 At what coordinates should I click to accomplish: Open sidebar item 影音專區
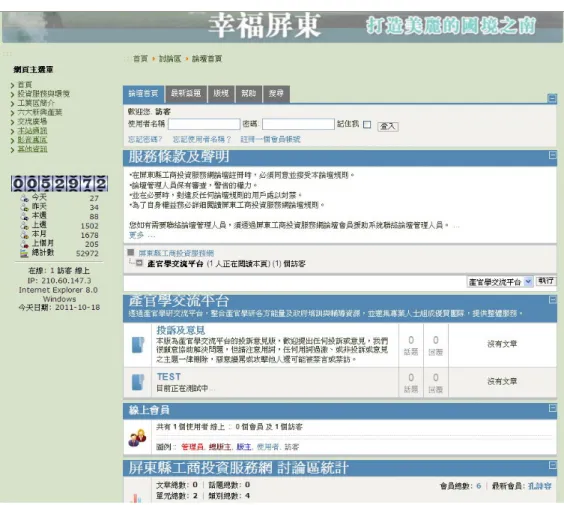[x=32, y=140]
